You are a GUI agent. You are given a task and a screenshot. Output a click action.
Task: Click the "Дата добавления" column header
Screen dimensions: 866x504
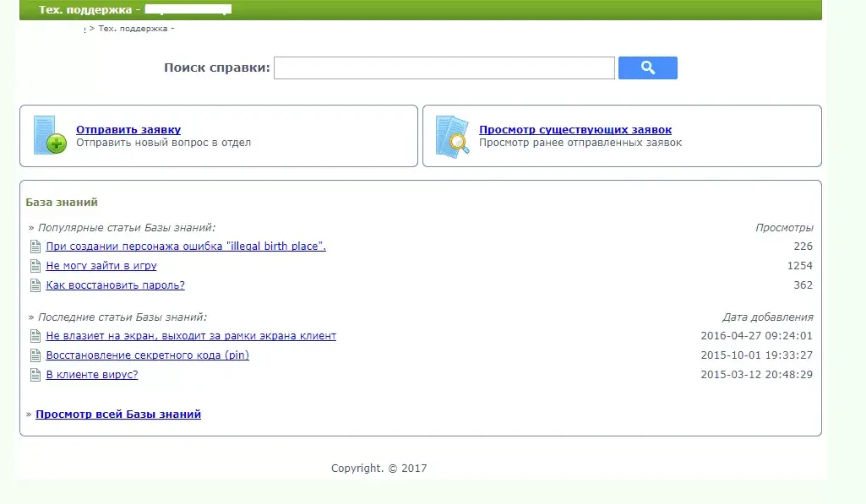pyautogui.click(x=768, y=317)
